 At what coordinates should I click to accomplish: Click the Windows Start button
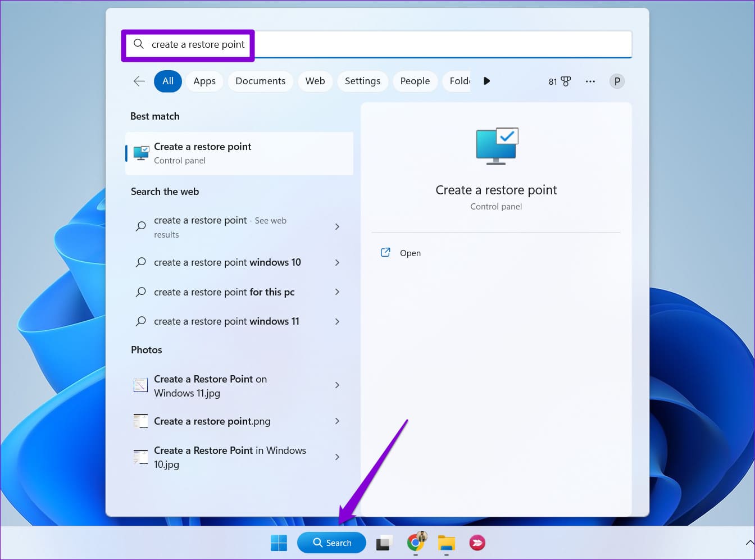pos(279,543)
